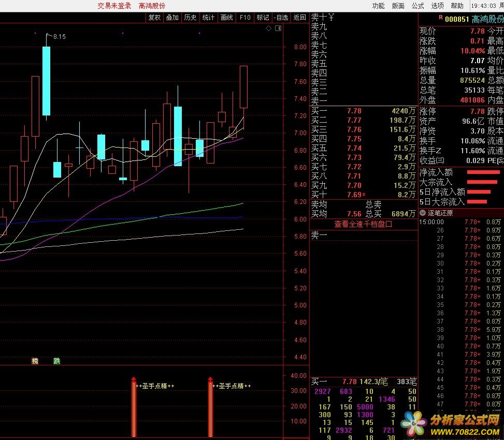Click the 净流入额 red bar indicator
504x440 pixels.
pyautogui.click(x=483, y=172)
